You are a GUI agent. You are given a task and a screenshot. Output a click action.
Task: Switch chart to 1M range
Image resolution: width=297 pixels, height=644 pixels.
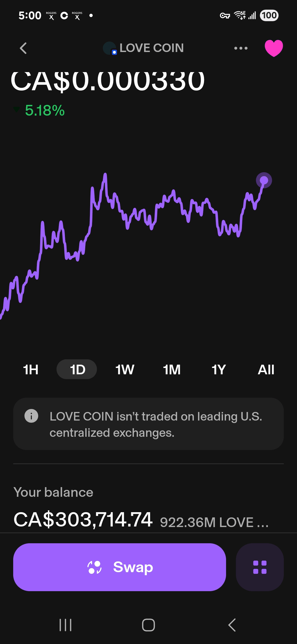coord(172,369)
